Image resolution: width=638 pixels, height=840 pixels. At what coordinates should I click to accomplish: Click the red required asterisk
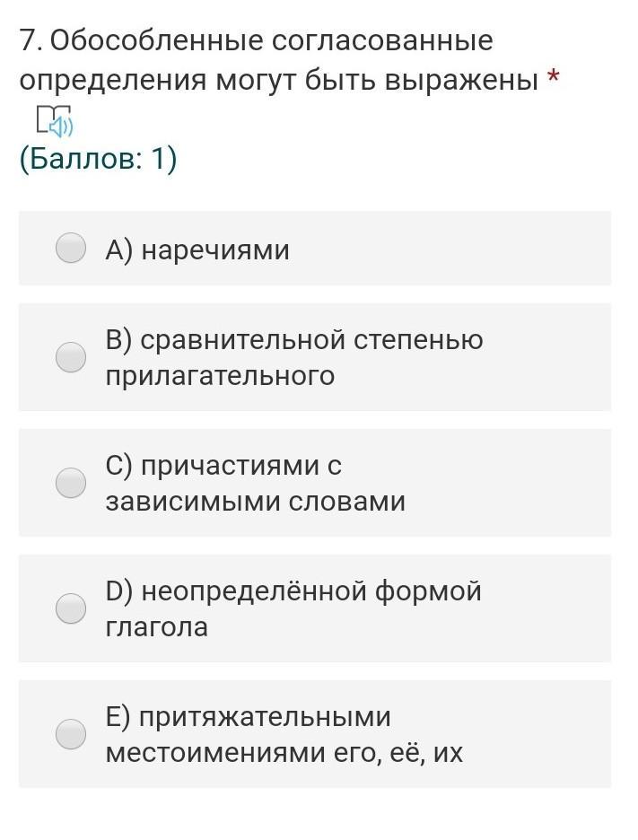pyautogui.click(x=553, y=79)
